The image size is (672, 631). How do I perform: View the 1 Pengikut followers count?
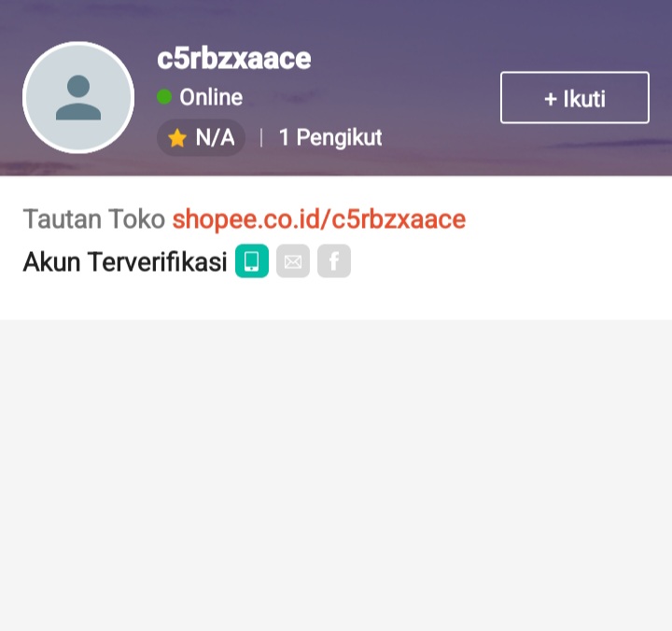330,137
